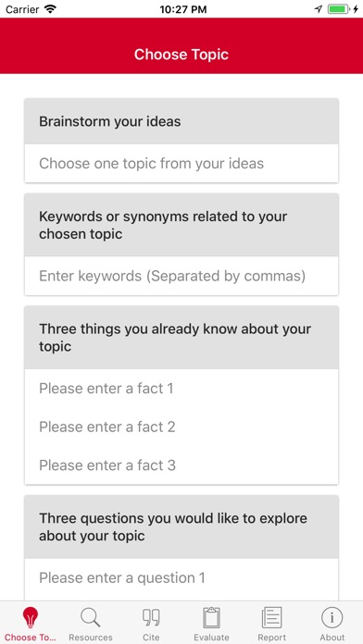The height and width of the screenshot is (644, 363).
Task: Tap the Wi-Fi signal icon
Action: pos(50,9)
